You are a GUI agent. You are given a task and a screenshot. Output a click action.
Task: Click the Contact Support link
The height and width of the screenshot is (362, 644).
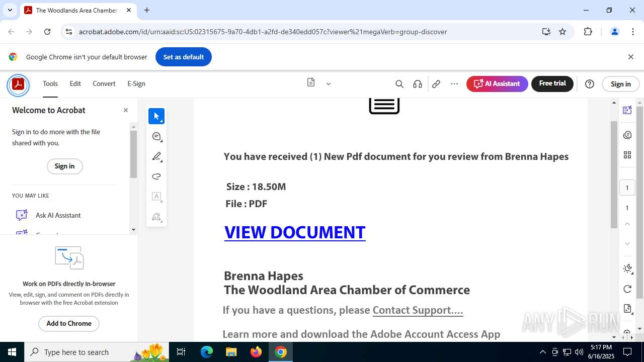tap(418, 310)
